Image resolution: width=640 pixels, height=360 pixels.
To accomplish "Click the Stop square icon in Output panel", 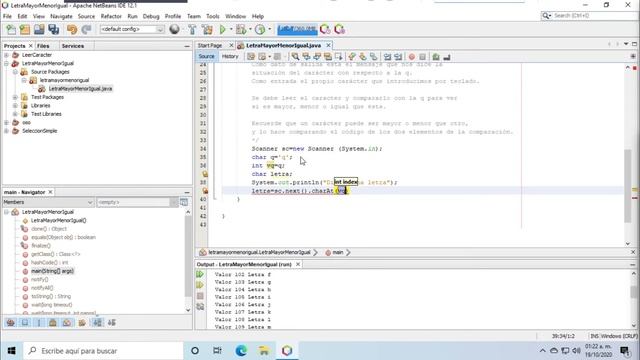I will pyautogui.click(x=200, y=296).
